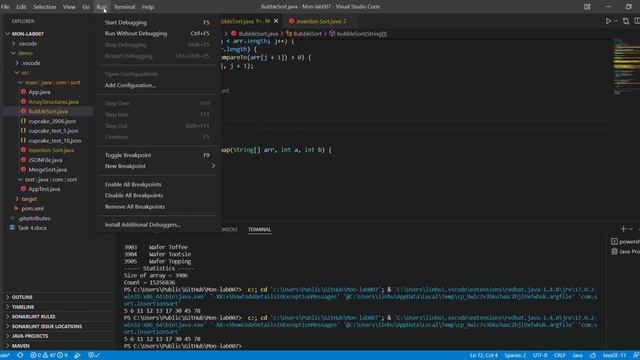The image size is (640, 360).
Task: Click JavaSE-17 runtime in status bar
Action: [614, 356]
